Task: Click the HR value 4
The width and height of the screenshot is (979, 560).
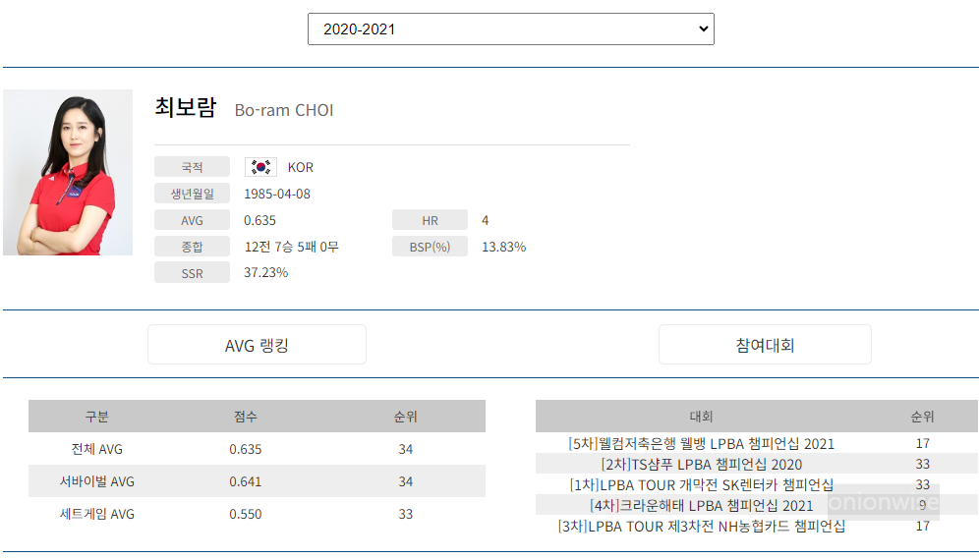Action: coord(486,220)
